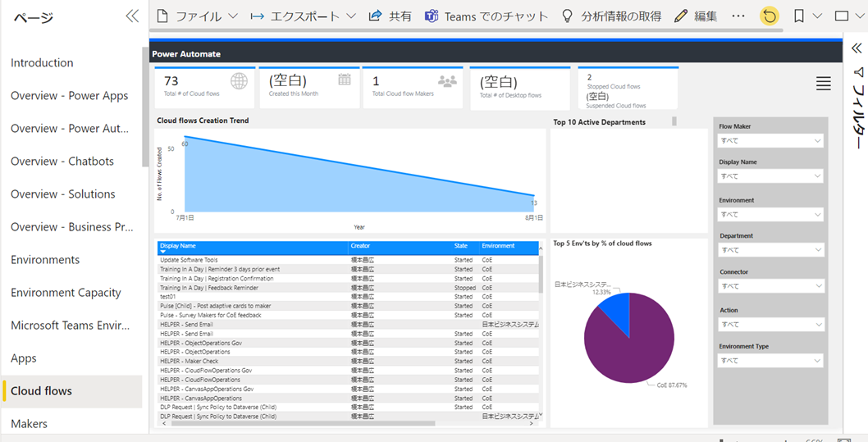Open Environments page
Screen dimensions: 868x442
(45, 259)
